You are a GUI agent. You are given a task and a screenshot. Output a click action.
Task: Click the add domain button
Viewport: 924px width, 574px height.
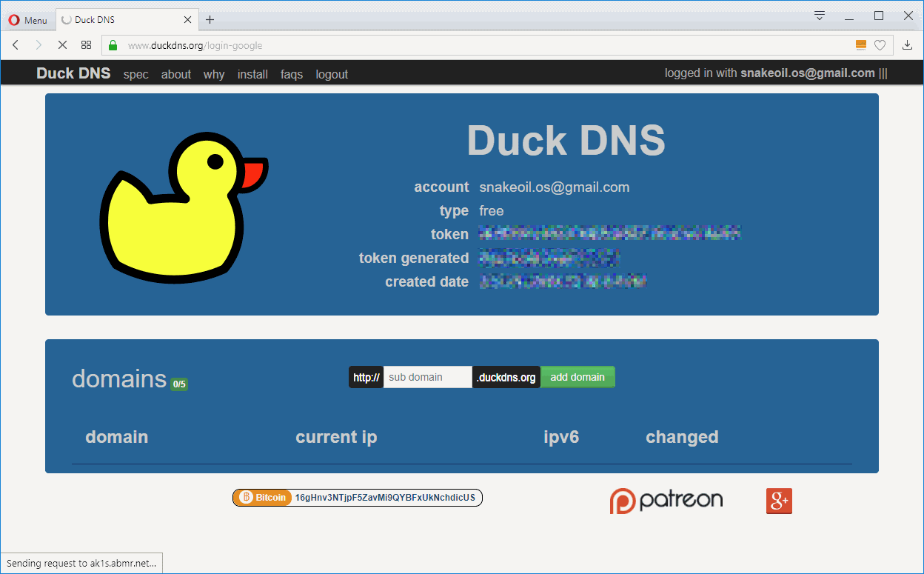pos(577,377)
